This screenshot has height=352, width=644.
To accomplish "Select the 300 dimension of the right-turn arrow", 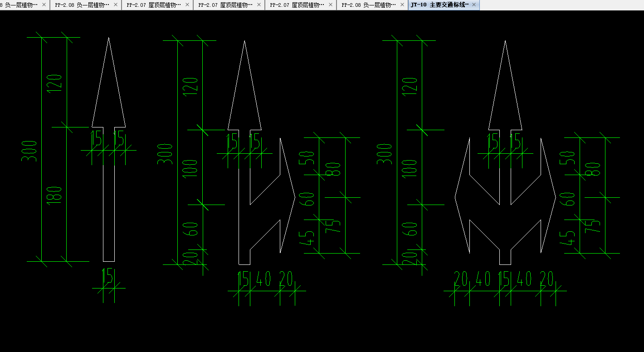I will [x=165, y=154].
